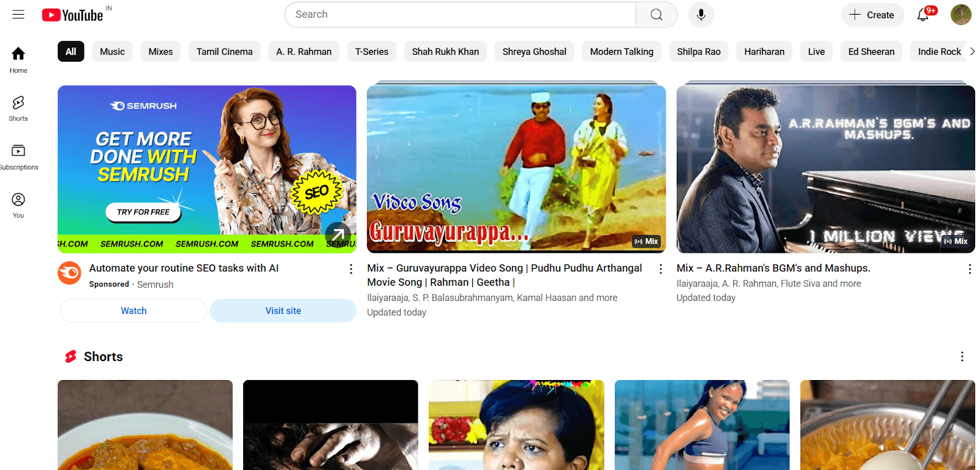Click the Sponsored label
The image size is (980, 470).
point(109,285)
